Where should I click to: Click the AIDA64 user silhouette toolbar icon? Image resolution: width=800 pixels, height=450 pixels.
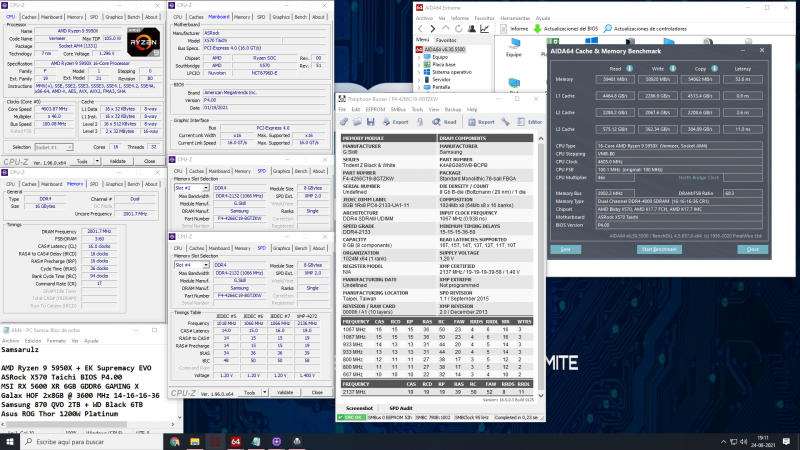pos(471,29)
